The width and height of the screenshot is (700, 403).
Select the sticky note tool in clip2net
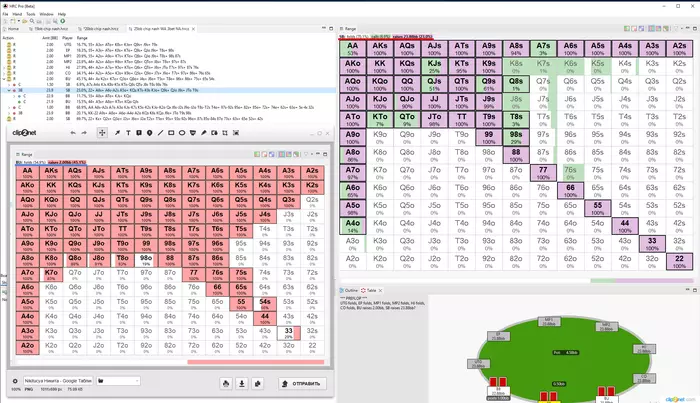click(x=139, y=133)
